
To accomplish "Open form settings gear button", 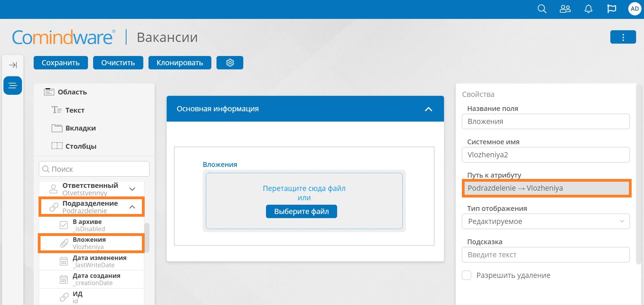I will click(x=230, y=63).
